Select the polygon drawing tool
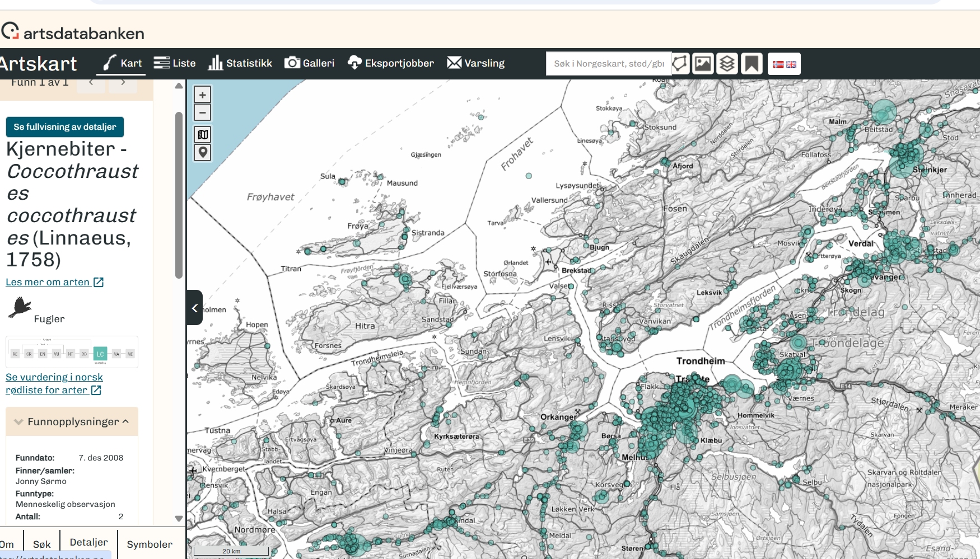 680,64
